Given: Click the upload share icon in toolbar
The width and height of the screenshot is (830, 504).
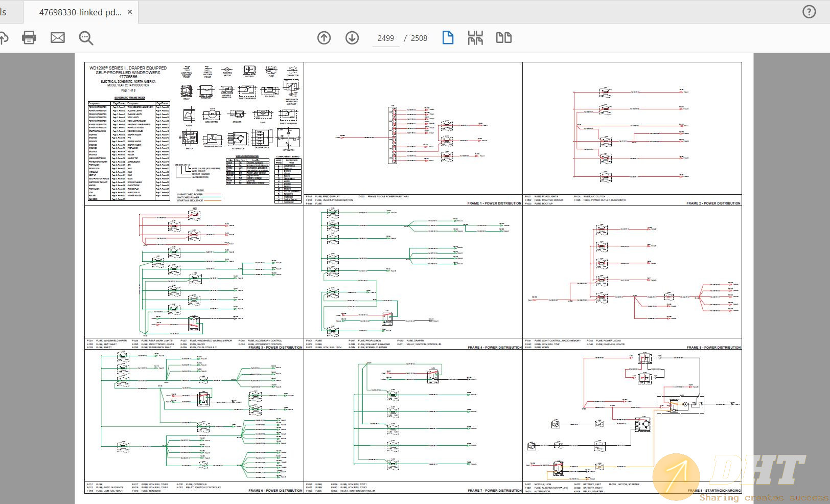Looking at the screenshot, I should [x=3, y=38].
